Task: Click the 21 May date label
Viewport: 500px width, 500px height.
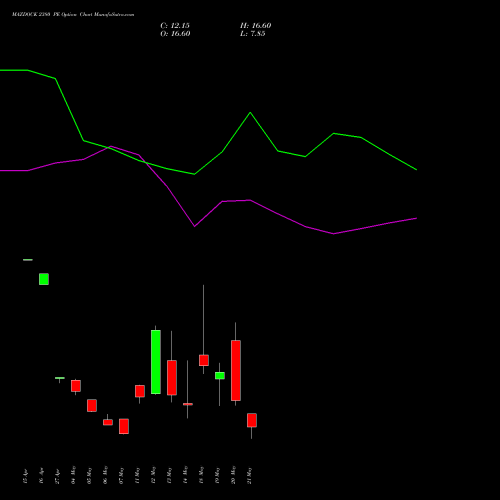Action: (249, 475)
